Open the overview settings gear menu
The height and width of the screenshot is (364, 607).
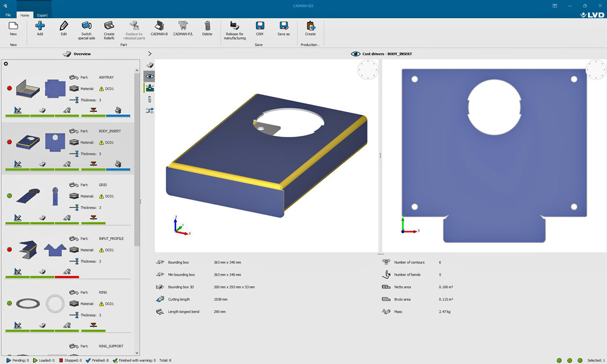tap(6, 64)
